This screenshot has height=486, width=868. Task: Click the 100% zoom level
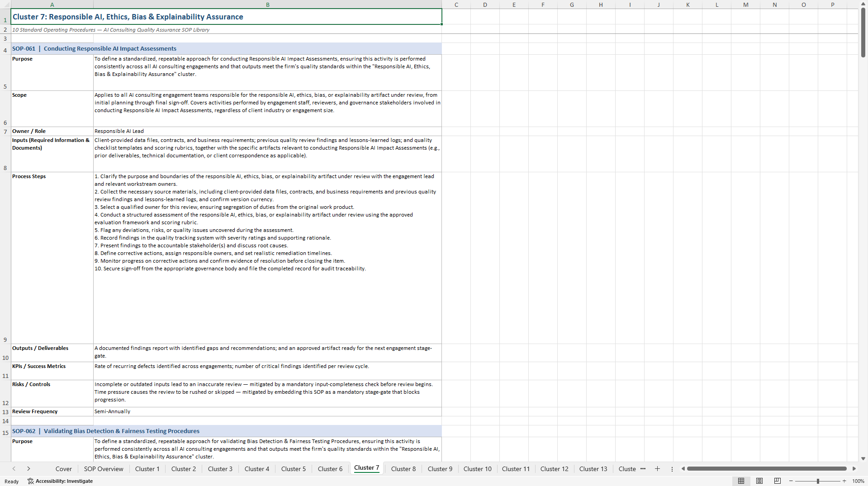coord(858,481)
